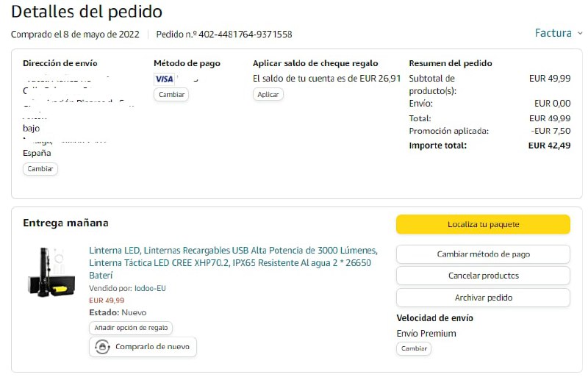588x377 pixels.
Task: Visit the Iodoo-EU seller link
Action: click(x=150, y=289)
